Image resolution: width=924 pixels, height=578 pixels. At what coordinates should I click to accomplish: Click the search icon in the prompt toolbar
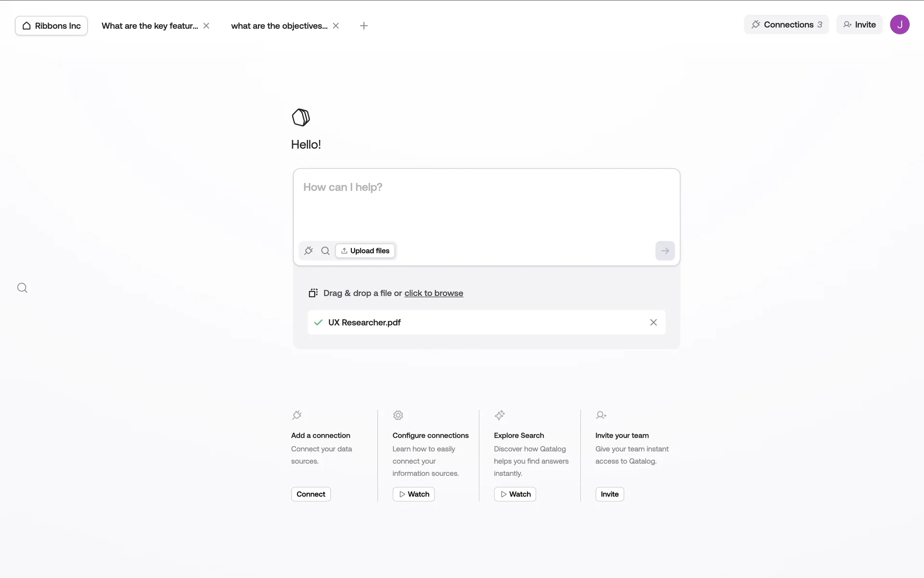click(x=325, y=250)
